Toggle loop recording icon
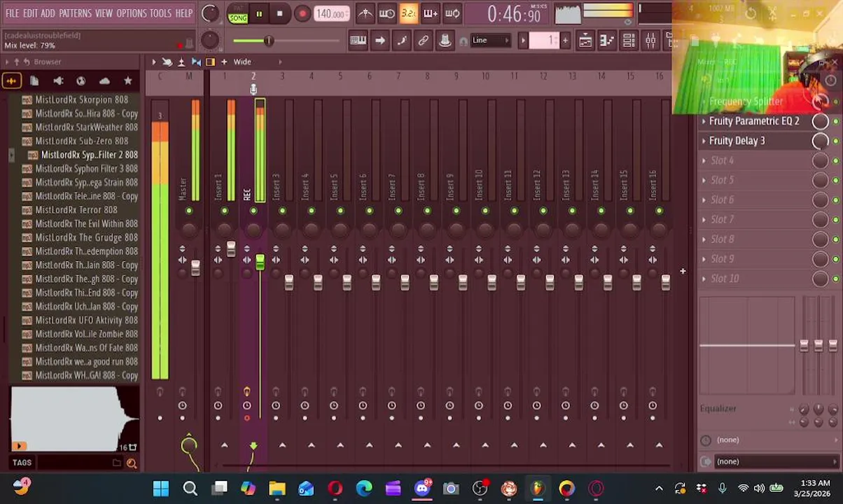843x504 pixels. (452, 13)
